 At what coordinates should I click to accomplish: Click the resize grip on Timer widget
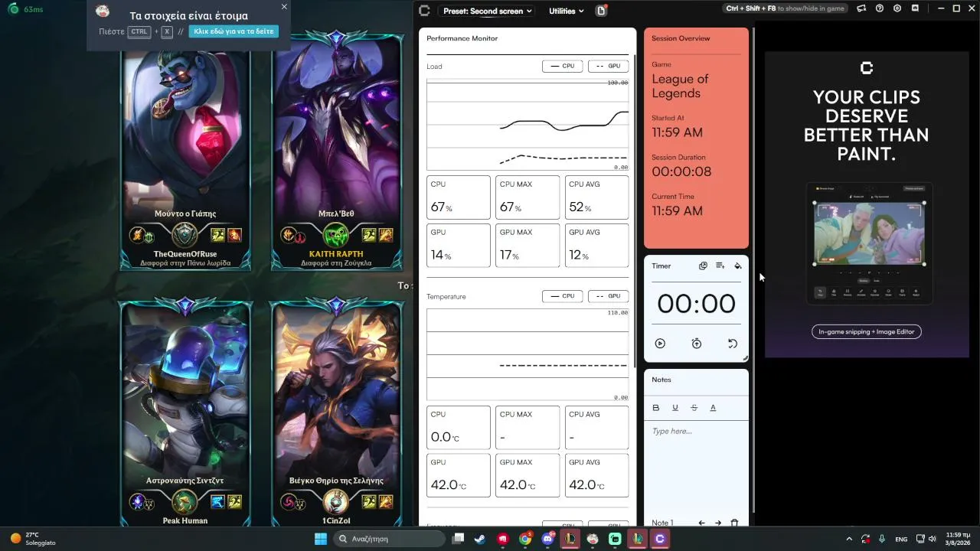pyautogui.click(x=744, y=358)
